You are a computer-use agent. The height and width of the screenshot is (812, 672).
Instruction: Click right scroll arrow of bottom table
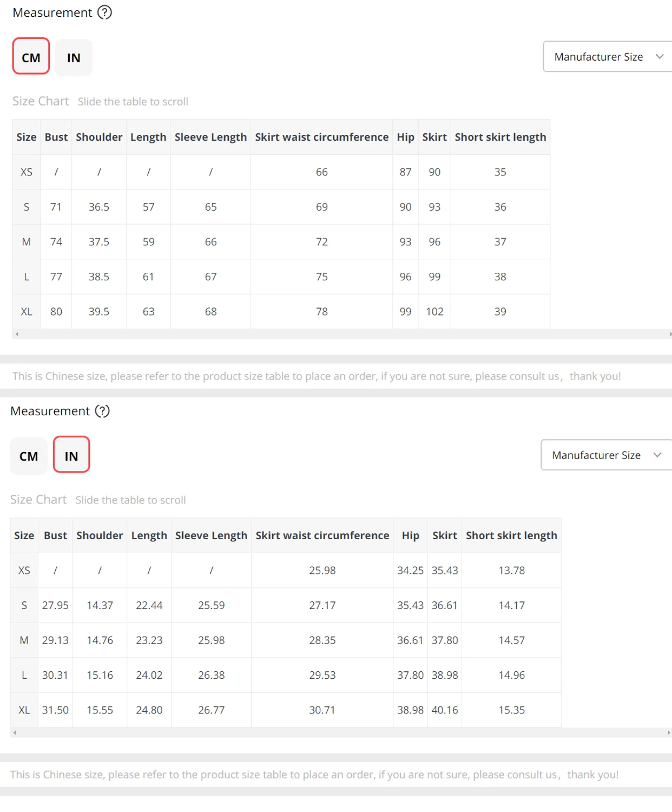[x=669, y=732]
